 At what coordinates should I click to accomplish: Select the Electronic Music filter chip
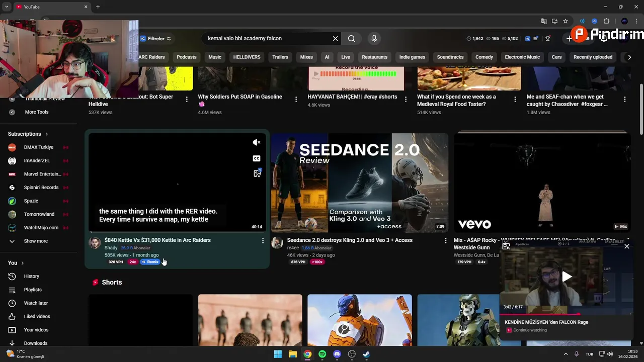point(522,57)
